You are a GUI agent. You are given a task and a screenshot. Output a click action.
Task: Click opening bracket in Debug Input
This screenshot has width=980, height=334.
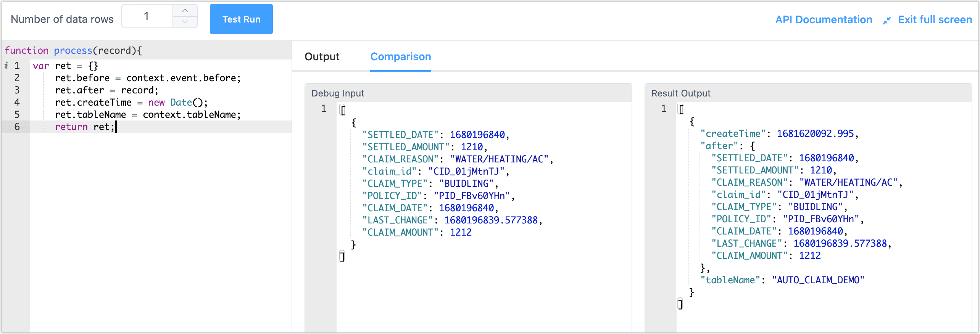(343, 110)
